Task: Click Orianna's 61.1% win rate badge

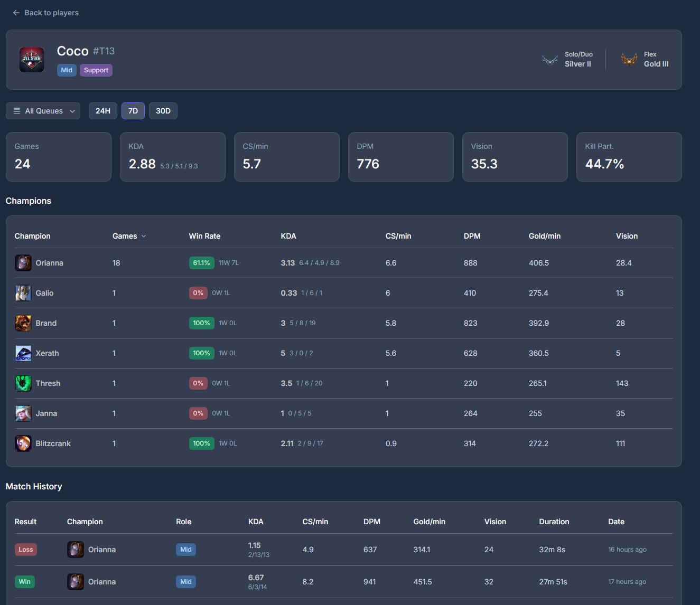Action: pyautogui.click(x=202, y=263)
